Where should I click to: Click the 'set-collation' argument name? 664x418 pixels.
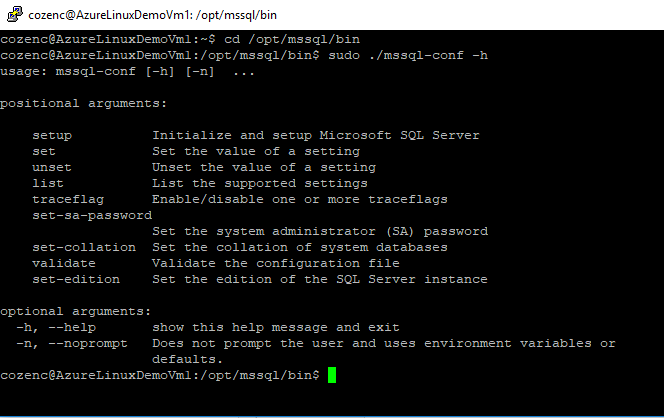click(x=84, y=247)
